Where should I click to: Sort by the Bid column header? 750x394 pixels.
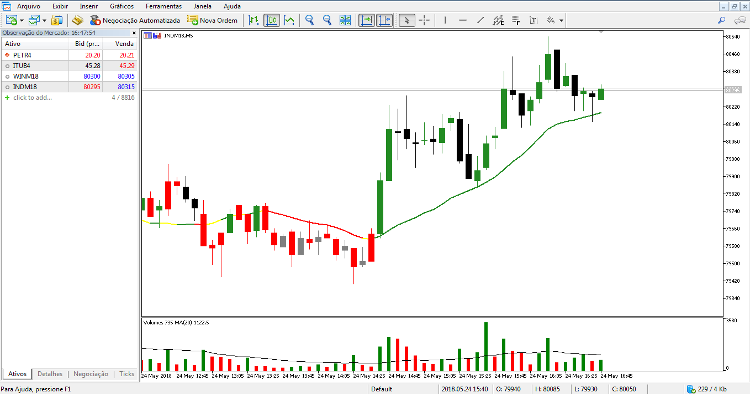point(87,44)
